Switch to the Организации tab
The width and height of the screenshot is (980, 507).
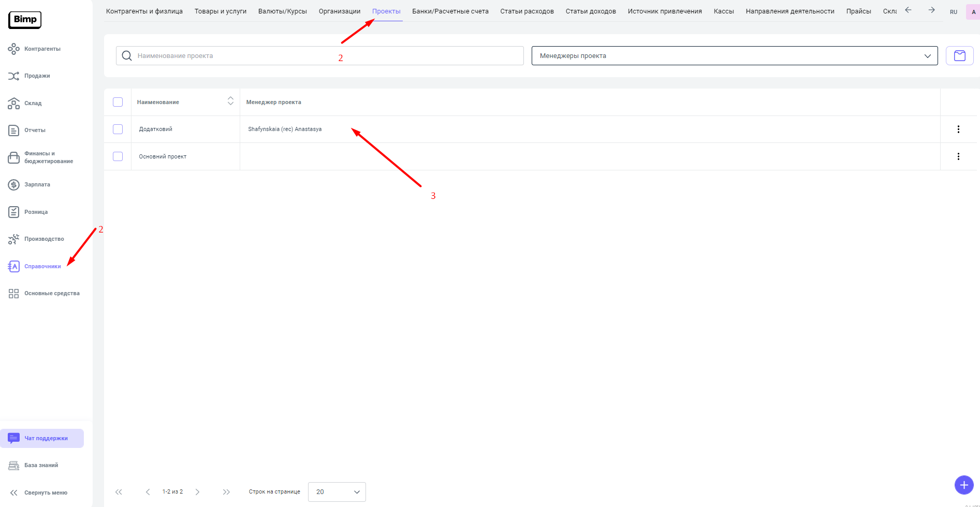[x=340, y=11]
